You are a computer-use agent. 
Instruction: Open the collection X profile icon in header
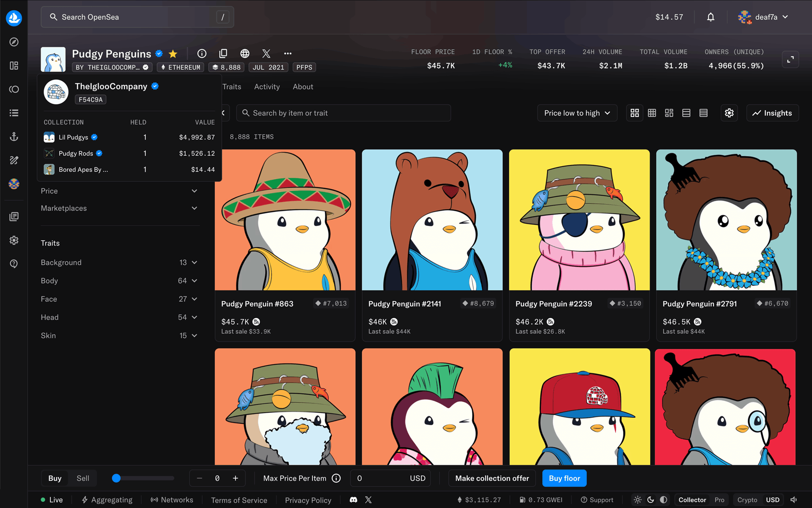tap(266, 53)
